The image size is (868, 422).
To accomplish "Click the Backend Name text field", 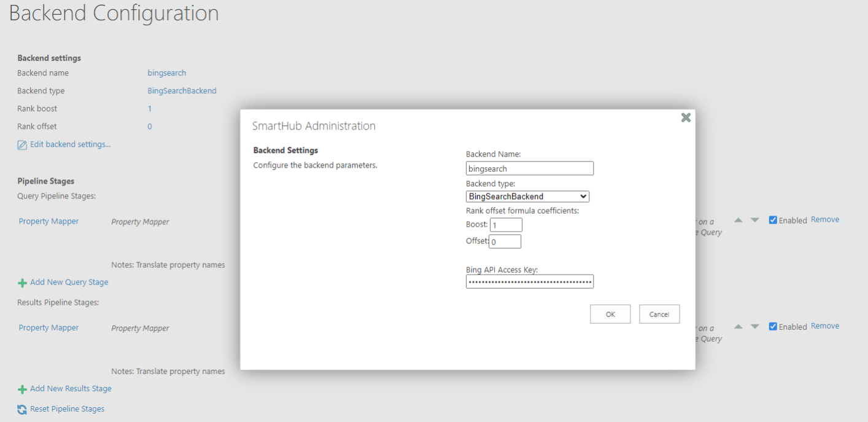I will pos(529,168).
